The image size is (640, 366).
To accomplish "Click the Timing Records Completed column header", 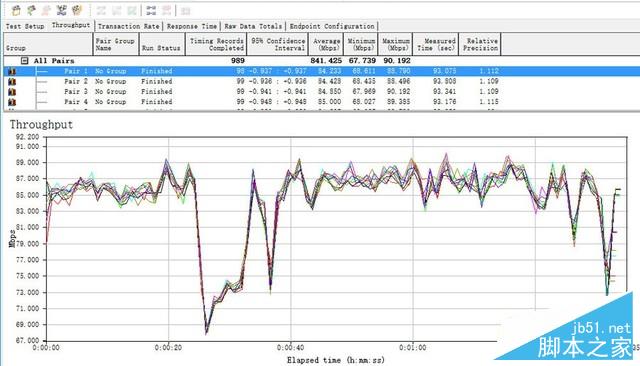I will 216,44.
